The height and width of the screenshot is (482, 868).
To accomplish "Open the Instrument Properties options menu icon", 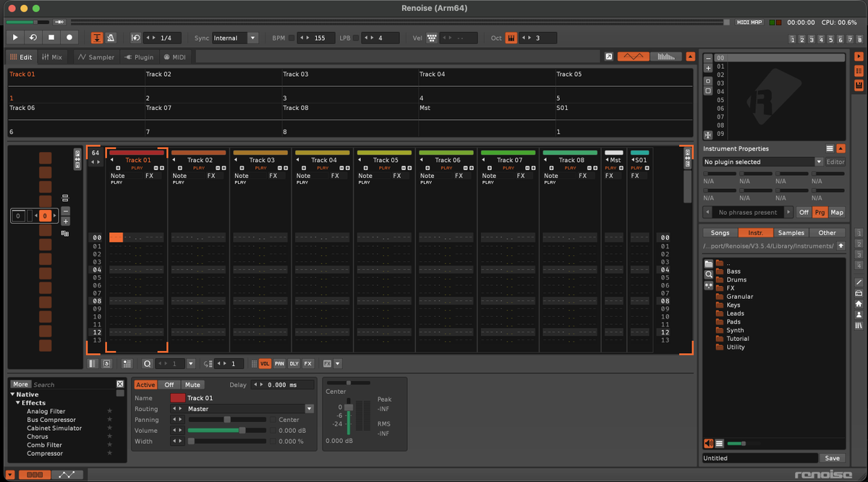I will coord(830,148).
